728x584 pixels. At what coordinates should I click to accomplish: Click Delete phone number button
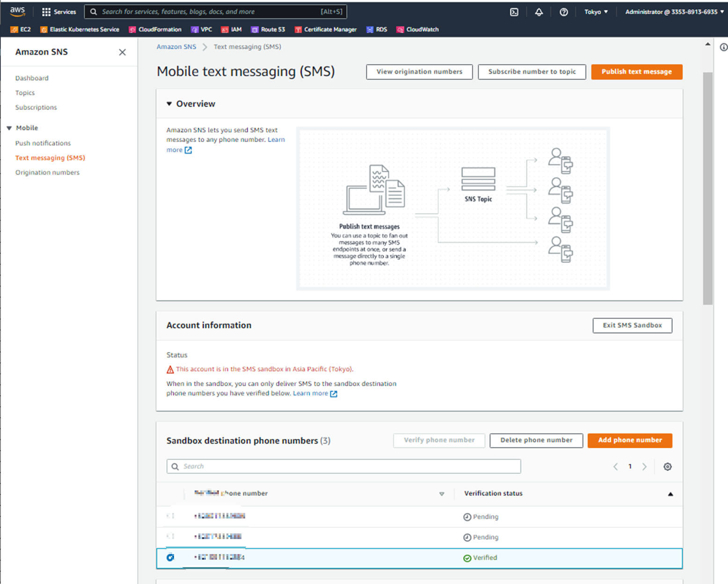(x=536, y=440)
